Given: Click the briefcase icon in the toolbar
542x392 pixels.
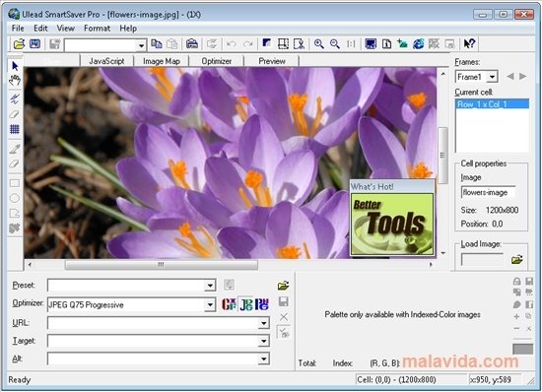Looking at the screenshot, I should (x=192, y=44).
